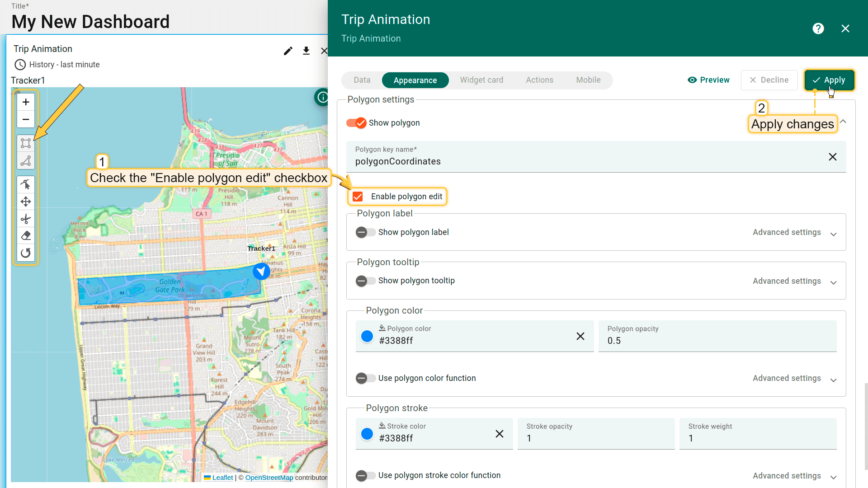Switch to the Mobile tab
868x488 pixels.
click(588, 80)
